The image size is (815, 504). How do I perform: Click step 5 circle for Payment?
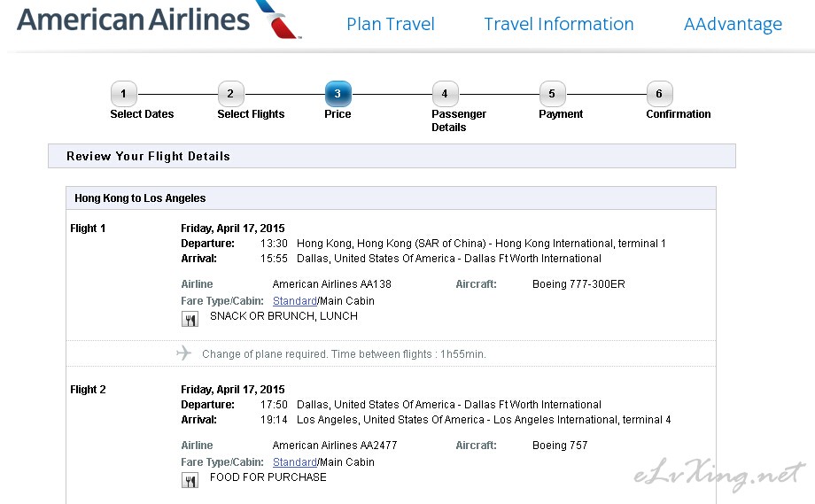pos(553,94)
